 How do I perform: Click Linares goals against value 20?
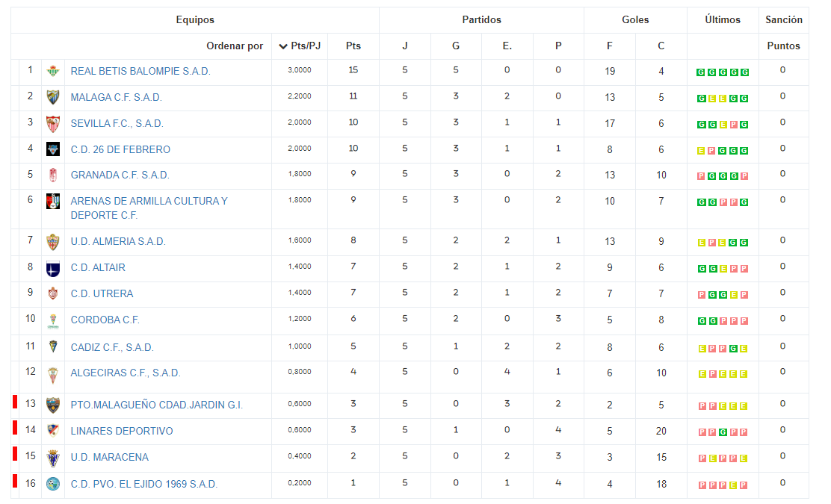661,431
